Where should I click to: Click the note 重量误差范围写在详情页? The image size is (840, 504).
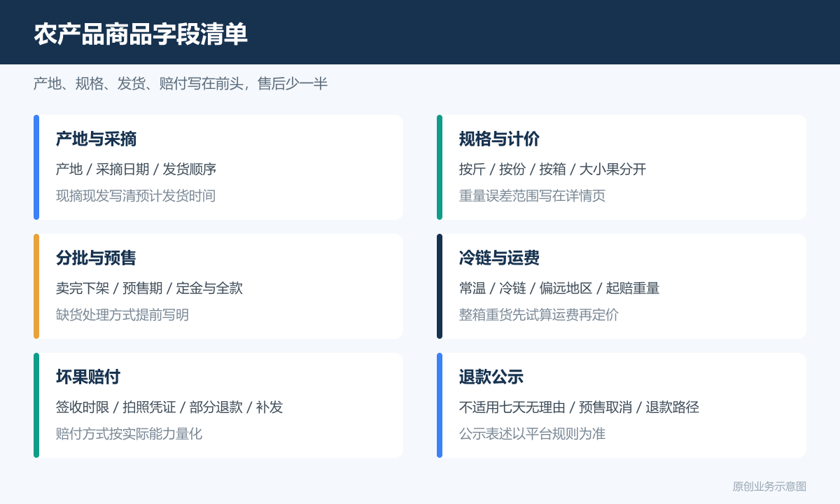(x=532, y=196)
